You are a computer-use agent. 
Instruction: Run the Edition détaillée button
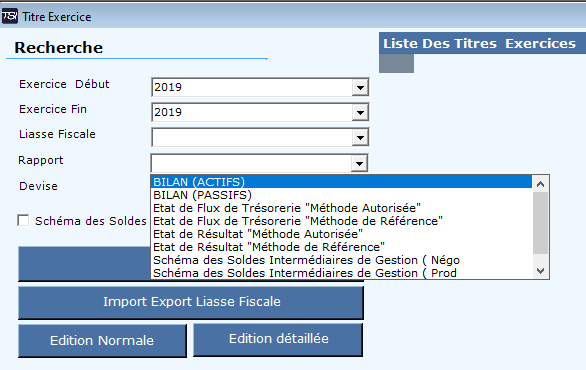278,339
